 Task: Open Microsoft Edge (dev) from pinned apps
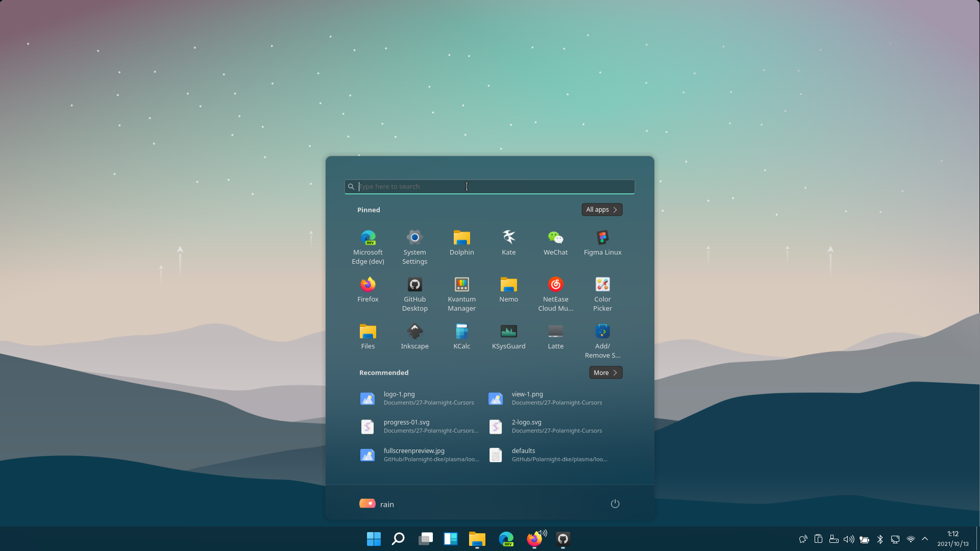click(x=367, y=247)
